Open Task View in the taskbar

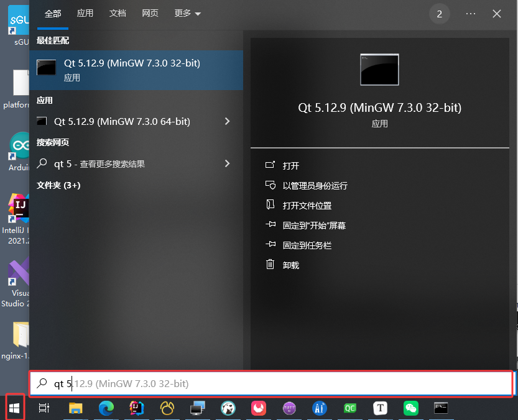tap(44, 408)
